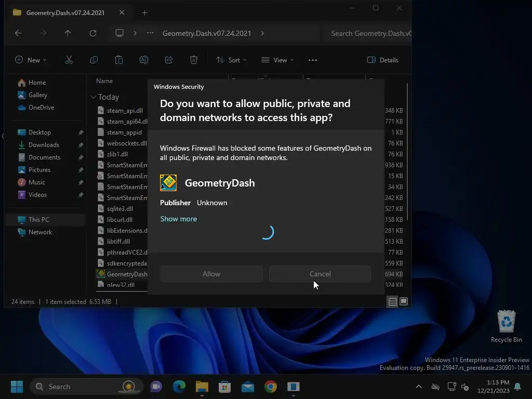The height and width of the screenshot is (399, 532).
Task: Open Network in navigation pane
Action: click(x=40, y=232)
